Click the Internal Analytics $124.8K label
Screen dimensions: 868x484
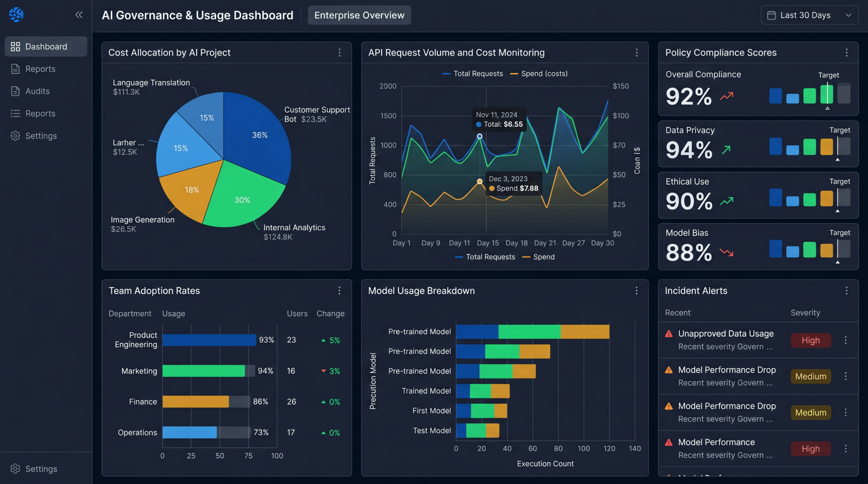click(x=294, y=232)
